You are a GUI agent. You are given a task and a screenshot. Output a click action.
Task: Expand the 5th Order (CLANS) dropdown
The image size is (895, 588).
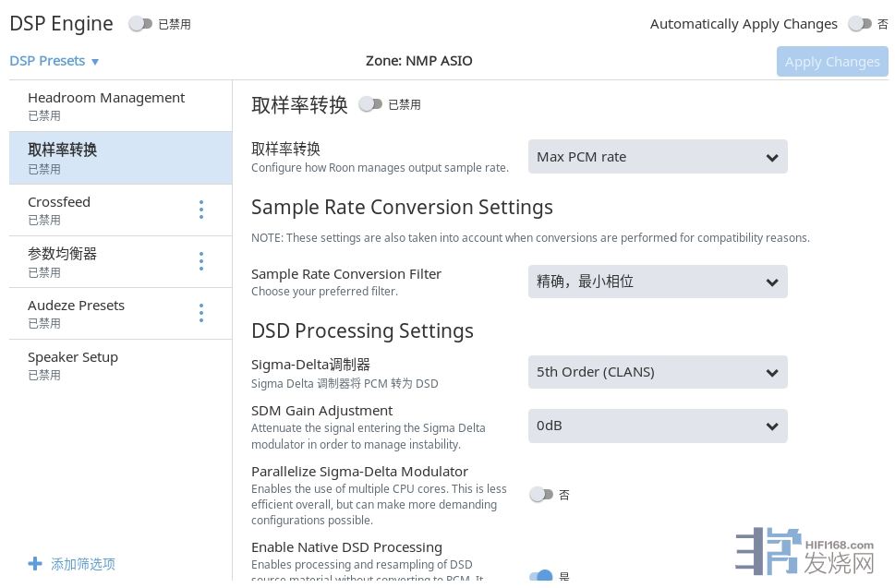click(x=657, y=372)
